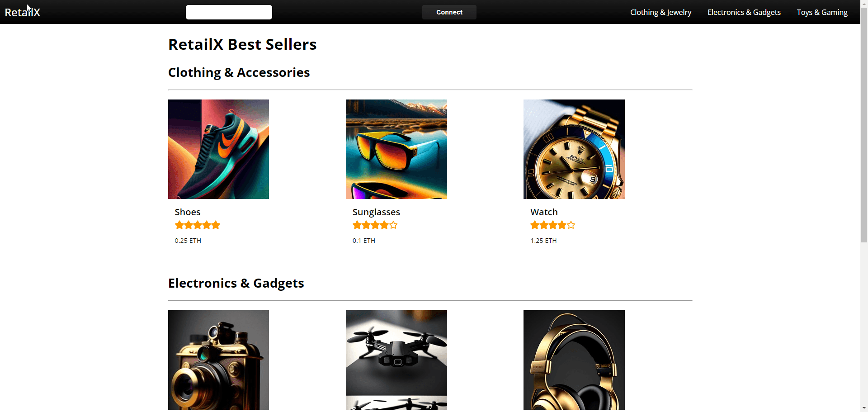Image resolution: width=868 pixels, height=412 pixels.
Task: Open the Toys & Gaming menu
Action: pos(822,12)
